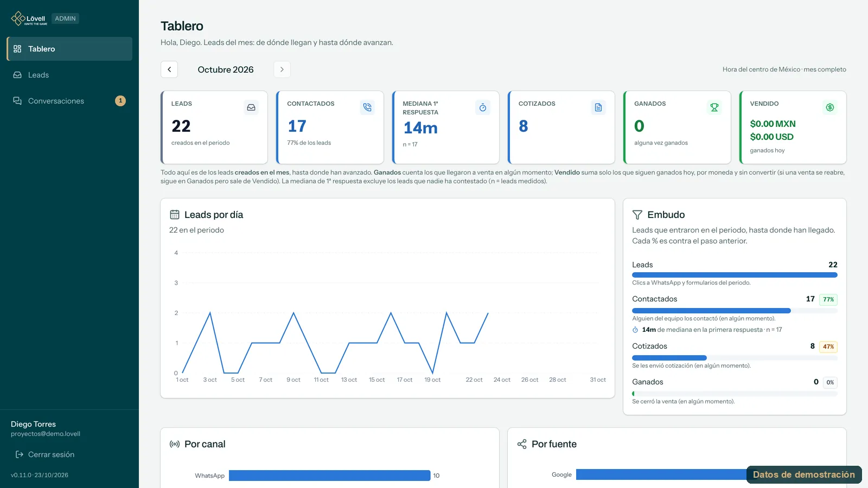Click the Contactados progress bar in Embudo
868x488 pixels.
735,311
